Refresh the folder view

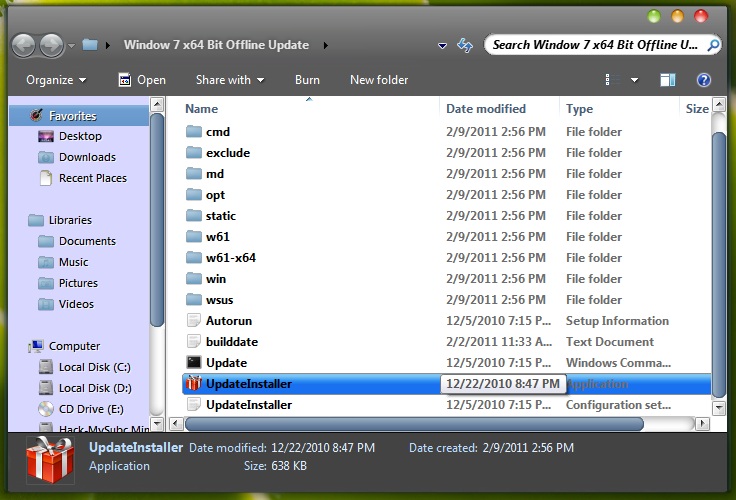pyautogui.click(x=465, y=46)
